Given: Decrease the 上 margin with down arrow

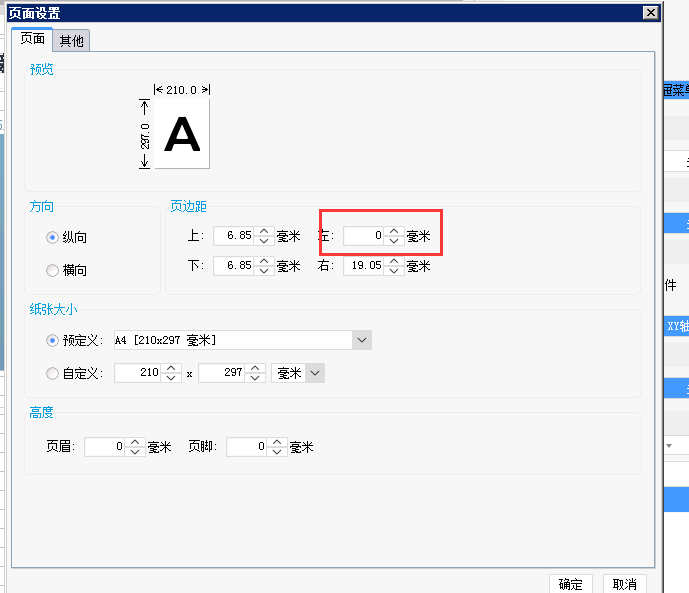Looking at the screenshot, I should click(264, 241).
